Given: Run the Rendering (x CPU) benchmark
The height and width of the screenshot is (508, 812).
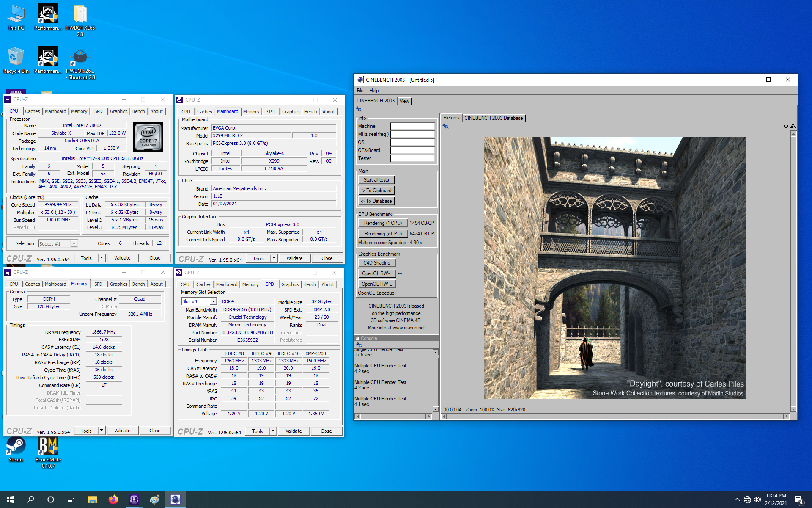Looking at the screenshot, I should [x=383, y=234].
